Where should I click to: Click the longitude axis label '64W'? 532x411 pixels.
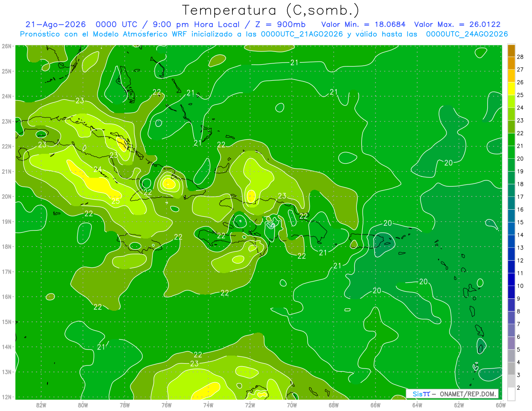[x=417, y=405]
